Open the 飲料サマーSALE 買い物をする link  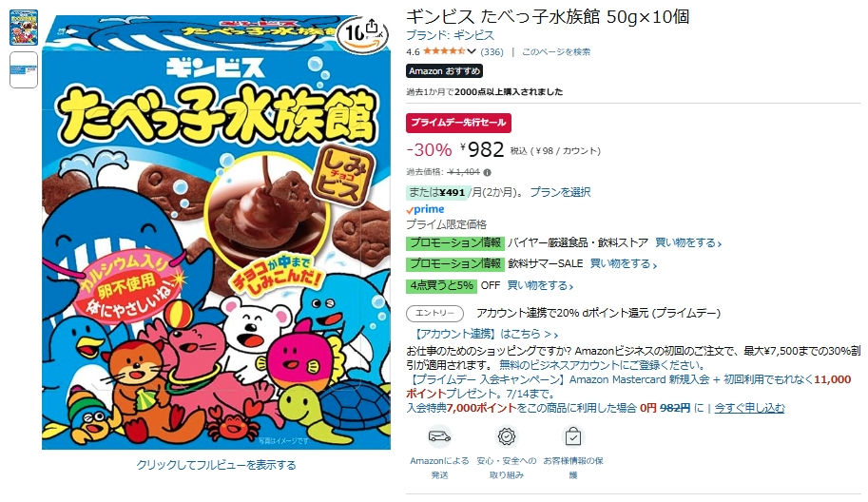(x=624, y=264)
